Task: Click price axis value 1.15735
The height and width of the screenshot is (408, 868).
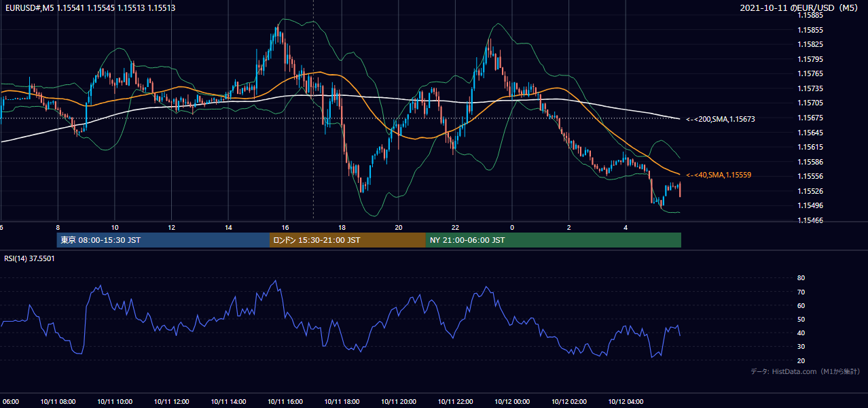Action: point(811,88)
